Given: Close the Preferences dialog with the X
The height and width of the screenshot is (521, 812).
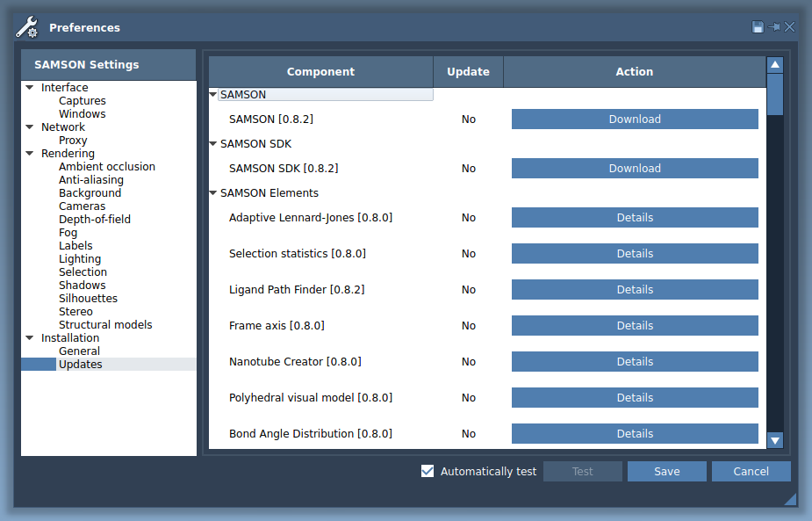Looking at the screenshot, I should [x=790, y=27].
